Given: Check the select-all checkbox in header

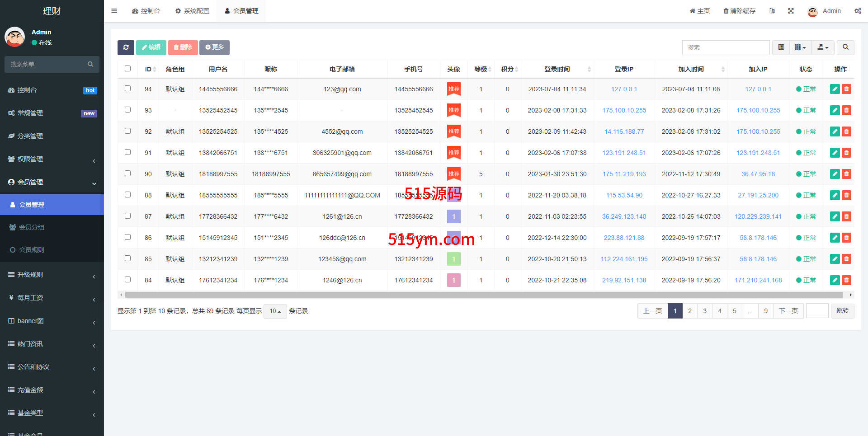Looking at the screenshot, I should tap(127, 69).
